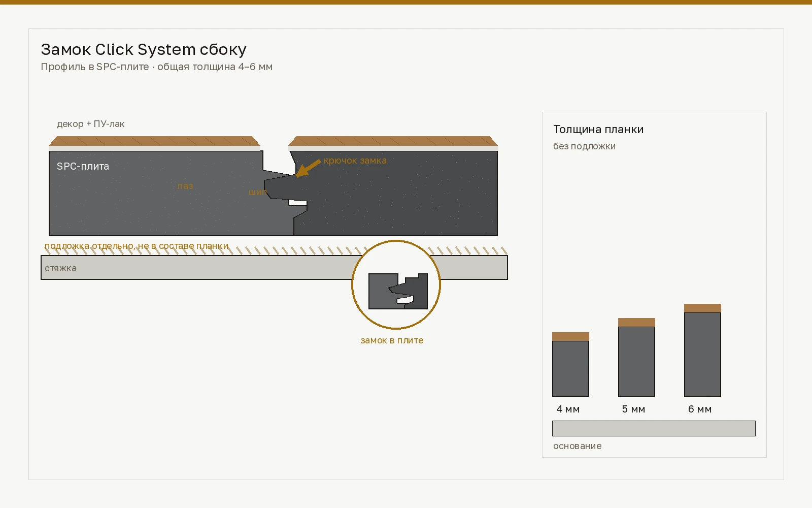The height and width of the screenshot is (508, 812).
Task: Click the 'крючок замка' label
Action: 355,161
